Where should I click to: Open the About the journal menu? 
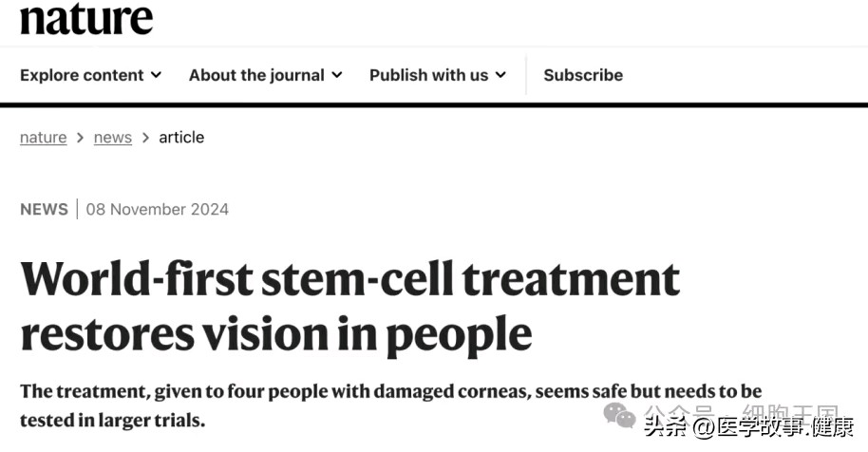coord(266,75)
